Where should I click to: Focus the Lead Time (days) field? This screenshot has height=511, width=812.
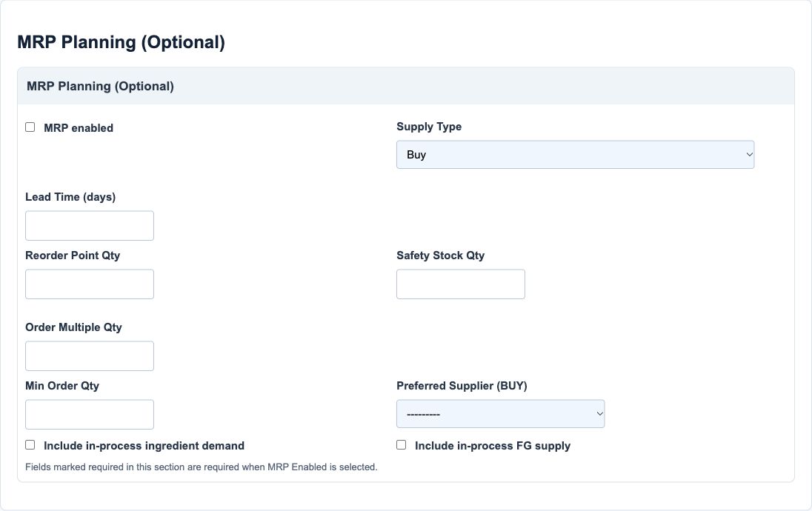pos(90,226)
